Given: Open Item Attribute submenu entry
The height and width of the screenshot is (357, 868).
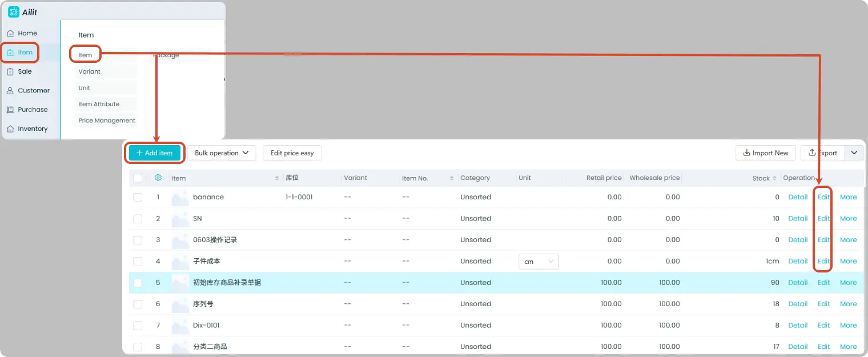Looking at the screenshot, I should (x=99, y=105).
